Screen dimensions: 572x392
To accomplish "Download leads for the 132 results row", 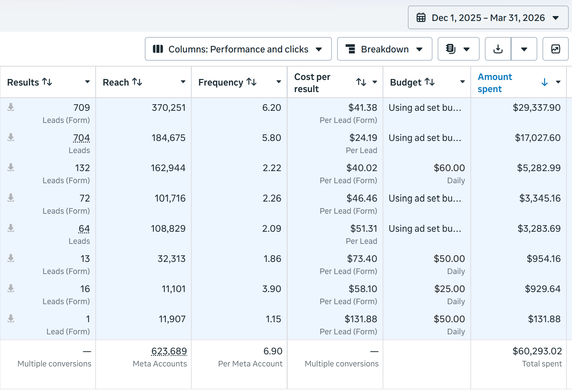I will point(11,167).
